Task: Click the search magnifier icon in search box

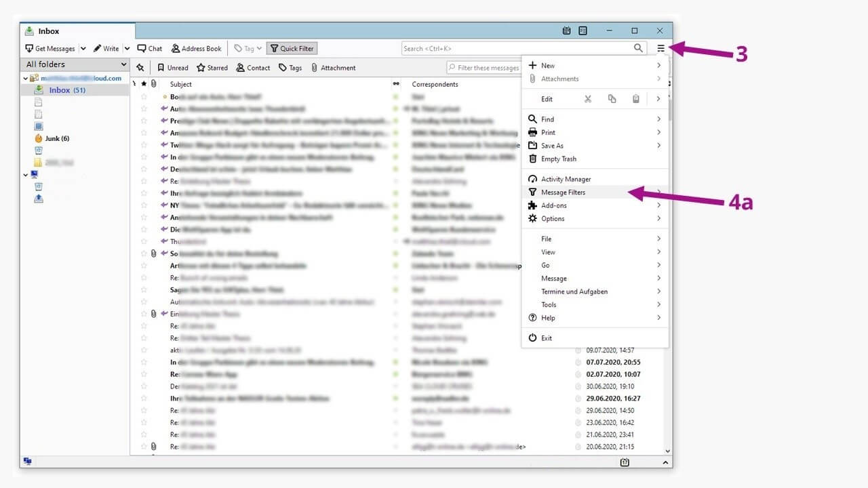Action: pyautogui.click(x=638, y=48)
